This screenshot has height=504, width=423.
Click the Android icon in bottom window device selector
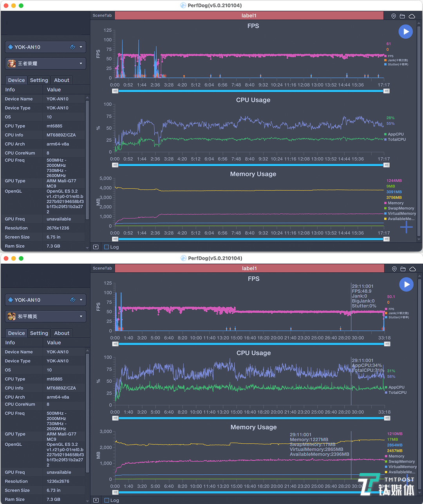(11, 300)
